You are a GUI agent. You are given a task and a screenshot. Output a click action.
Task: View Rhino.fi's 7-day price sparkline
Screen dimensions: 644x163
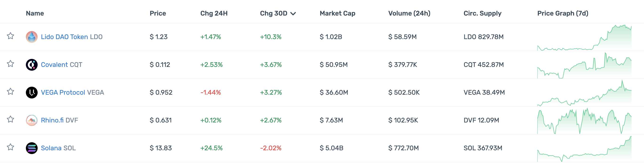pyautogui.click(x=584, y=122)
